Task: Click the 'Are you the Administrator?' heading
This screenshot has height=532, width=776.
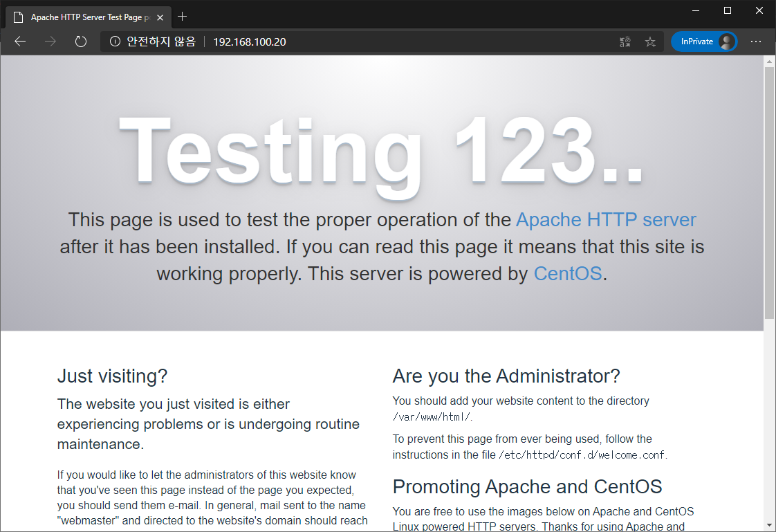Action: coord(506,376)
